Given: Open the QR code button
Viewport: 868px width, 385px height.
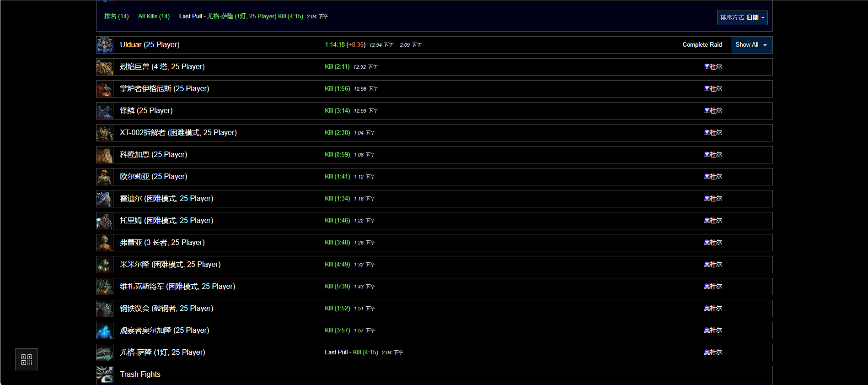Looking at the screenshot, I should [27, 360].
